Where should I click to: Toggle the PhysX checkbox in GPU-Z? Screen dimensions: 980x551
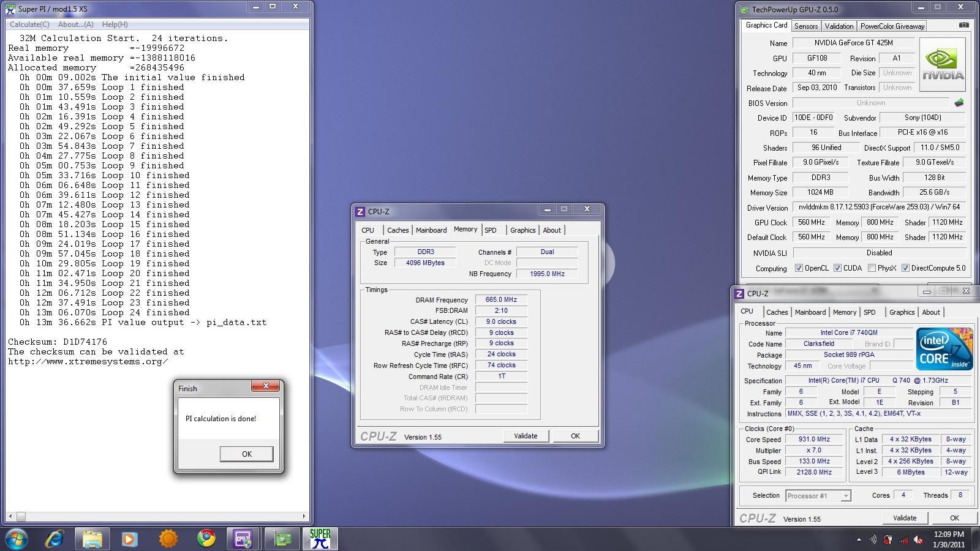pyautogui.click(x=872, y=268)
